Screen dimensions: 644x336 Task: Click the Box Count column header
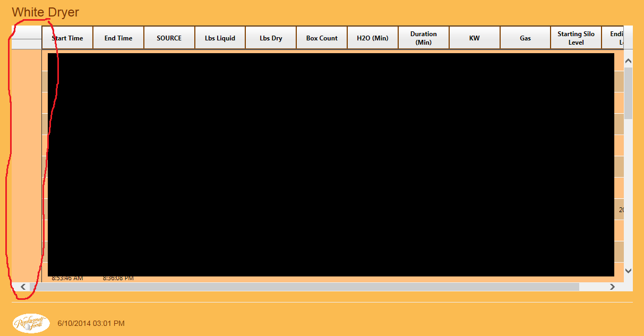click(322, 38)
